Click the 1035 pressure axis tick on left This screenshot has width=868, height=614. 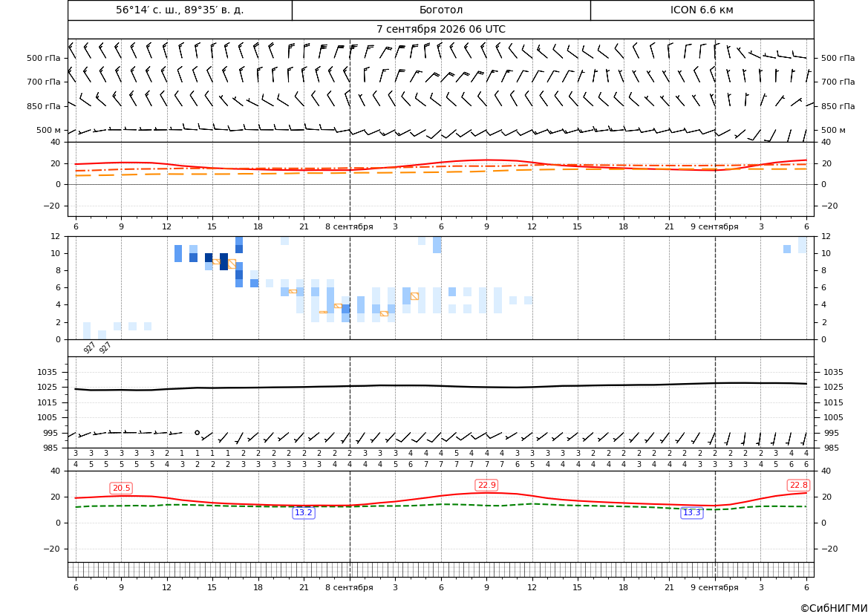pyautogui.click(x=53, y=372)
